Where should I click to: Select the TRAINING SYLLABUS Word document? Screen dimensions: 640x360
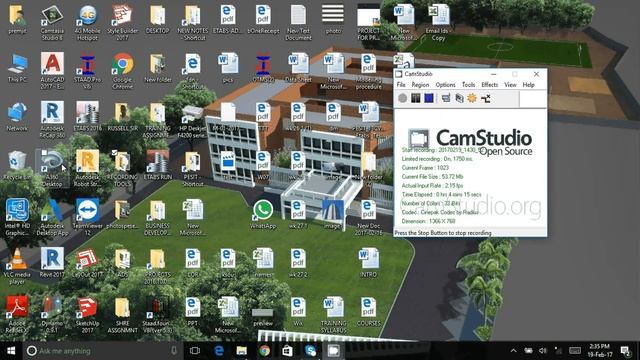tap(333, 314)
